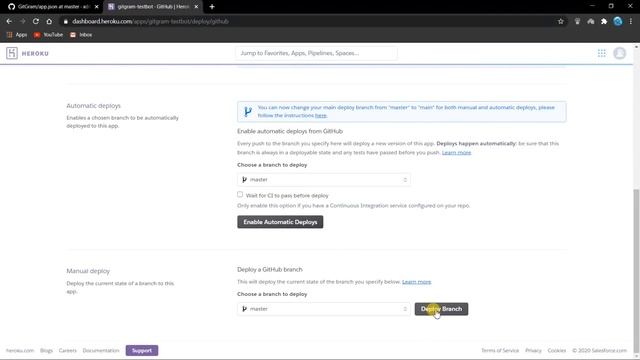Open the Blogs footer link
The image size is (640, 360).
46,351
